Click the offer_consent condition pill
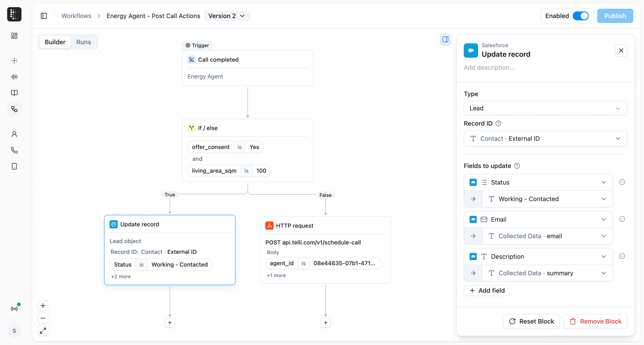This screenshot has height=345, width=644. [225, 147]
